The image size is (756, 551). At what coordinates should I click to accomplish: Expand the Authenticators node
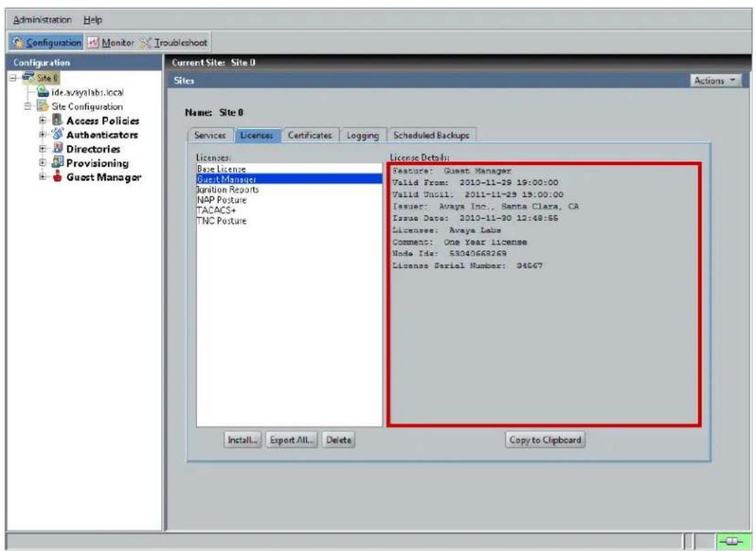(x=42, y=134)
